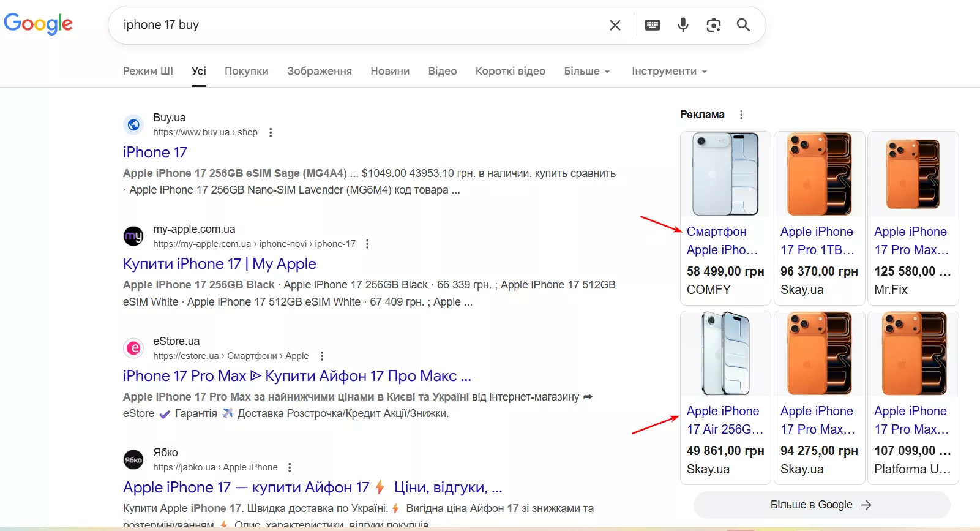Click the magnifying glass search button
Screen dimensions: 980x531
(743, 25)
